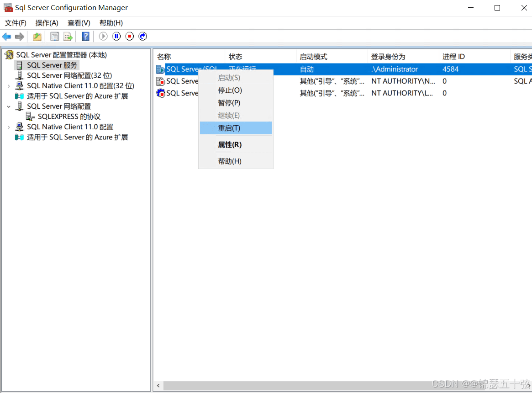Click the Stop Service toolbar icon
The width and height of the screenshot is (532, 393).
click(130, 37)
